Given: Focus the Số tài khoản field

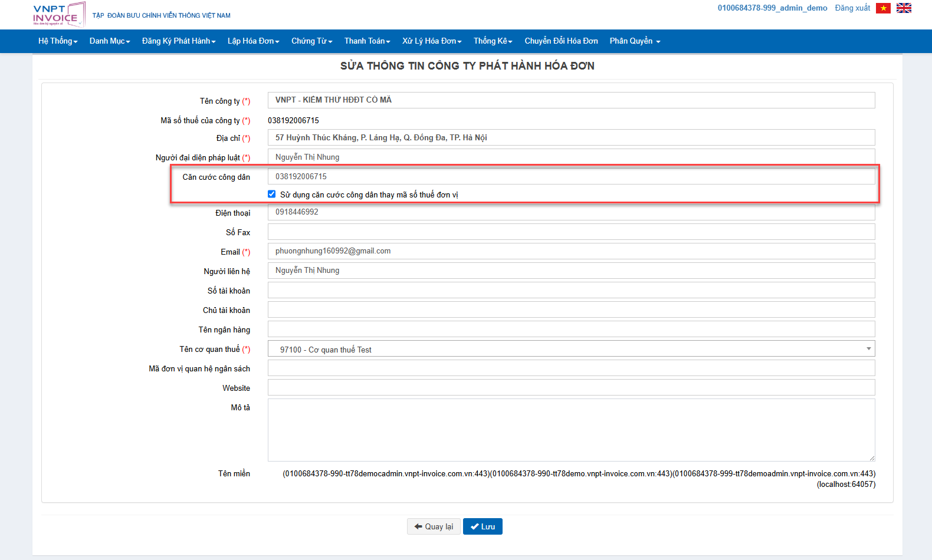Looking at the screenshot, I should click(x=571, y=290).
